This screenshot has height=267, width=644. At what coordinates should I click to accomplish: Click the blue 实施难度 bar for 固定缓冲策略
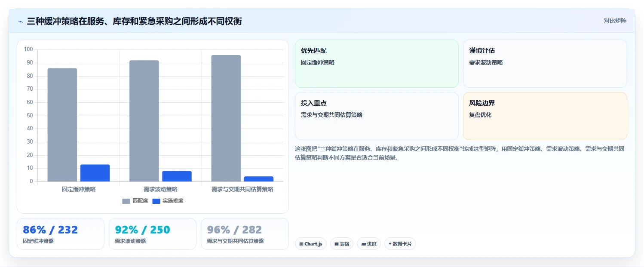click(x=95, y=173)
